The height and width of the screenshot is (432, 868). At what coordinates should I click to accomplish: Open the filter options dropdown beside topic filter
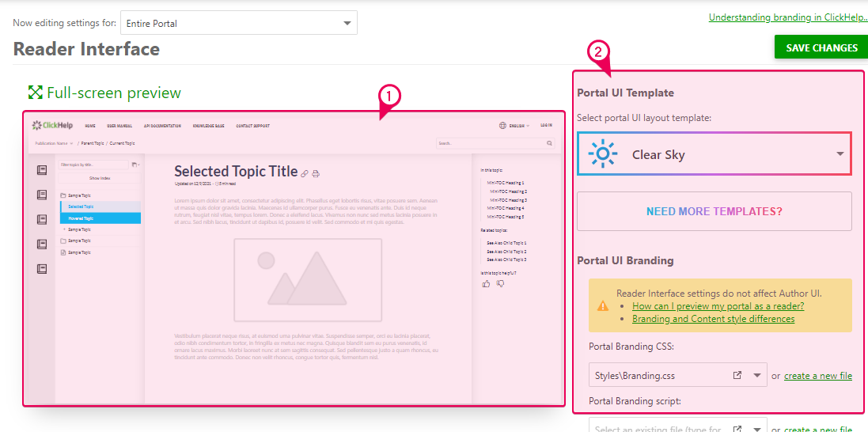point(136,165)
